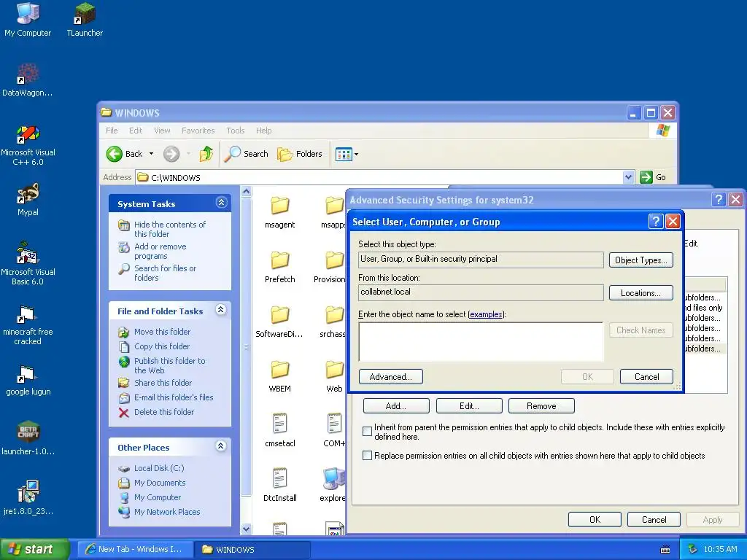Click Copy this folder task
Image resolution: width=747 pixels, height=560 pixels.
[161, 346]
